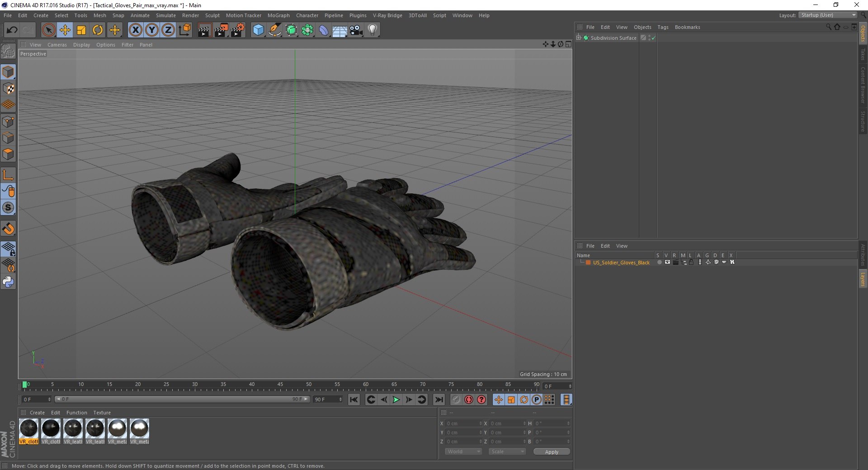Viewport: 868px width, 470px height.
Task: Add a Cube primitive object
Action: 258,30
